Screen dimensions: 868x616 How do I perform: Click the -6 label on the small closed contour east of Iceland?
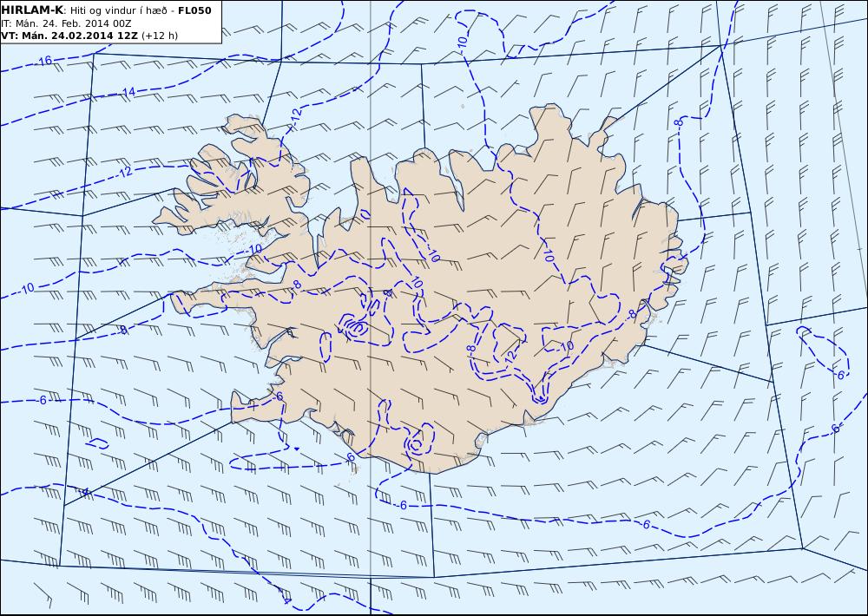[x=840, y=376]
